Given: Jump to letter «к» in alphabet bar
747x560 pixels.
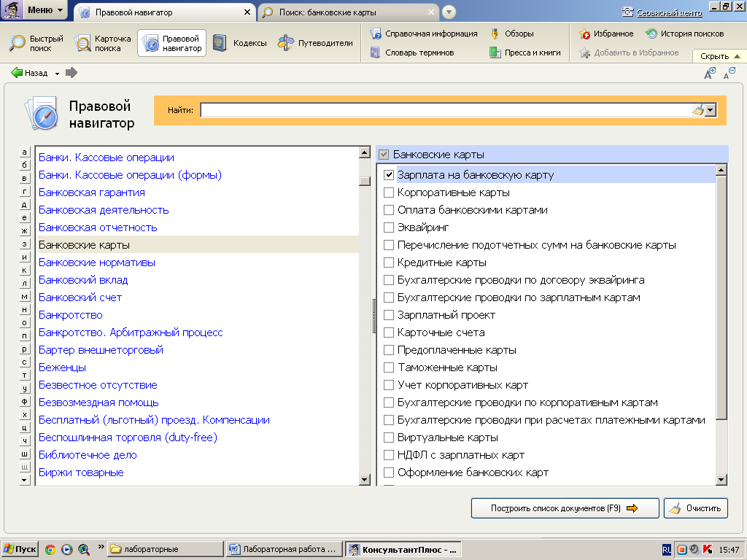Looking at the screenshot, I should 25,270.
